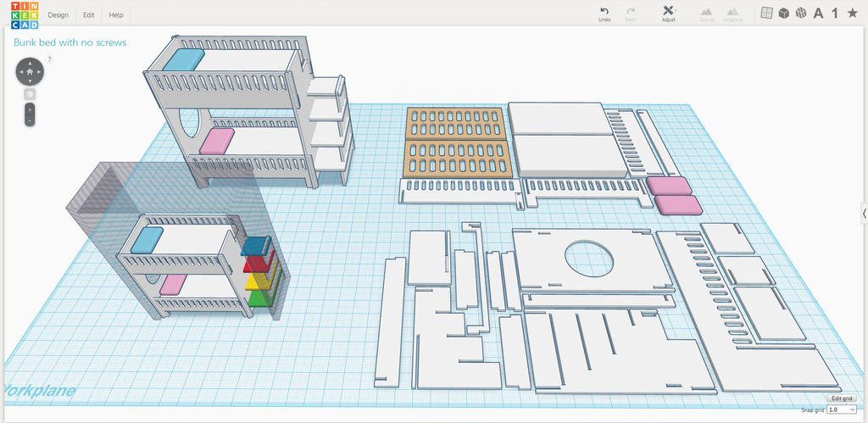
Task: Select the workplane grid helper icon
Action: [x=766, y=13]
